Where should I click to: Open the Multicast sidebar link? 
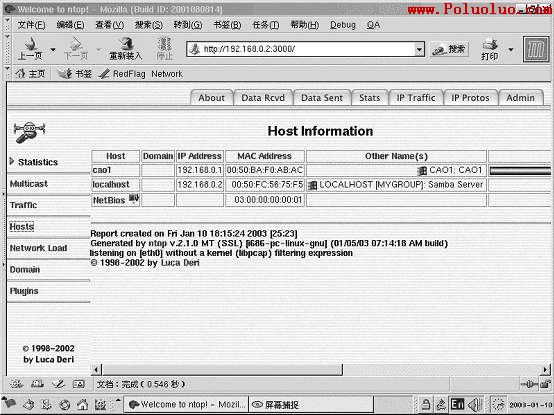click(x=29, y=184)
